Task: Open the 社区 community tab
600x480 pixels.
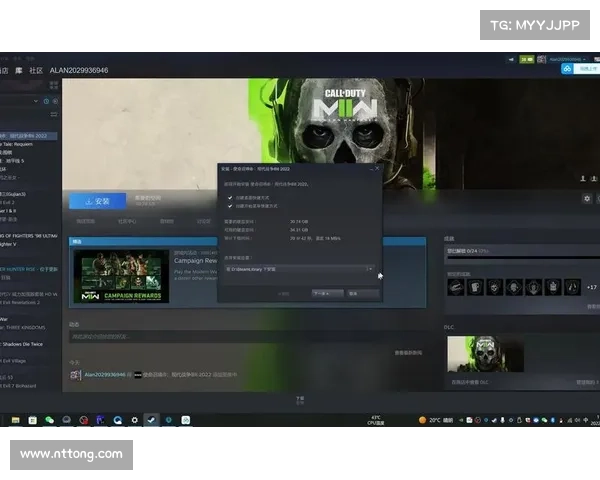Action: click(36, 70)
